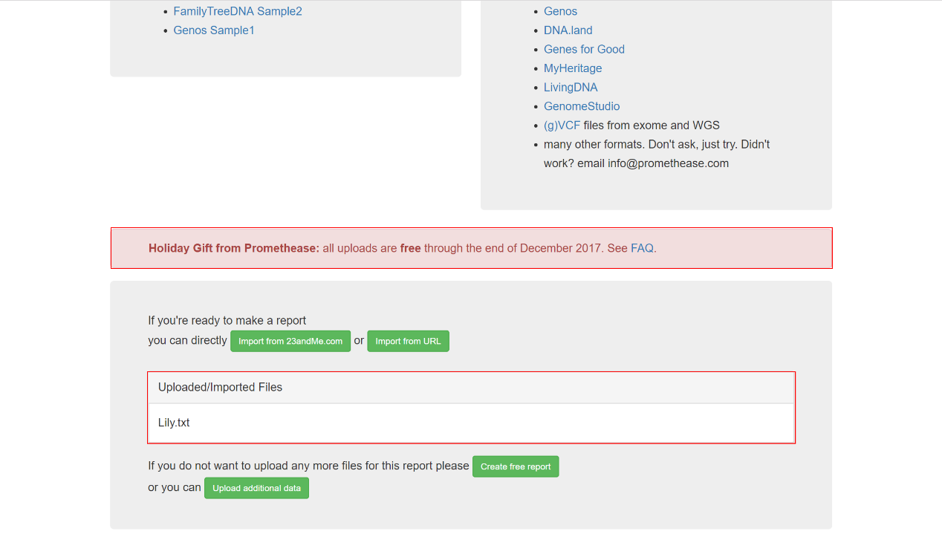Click the info@promethease.com email text
942x560 pixels.
coord(668,163)
